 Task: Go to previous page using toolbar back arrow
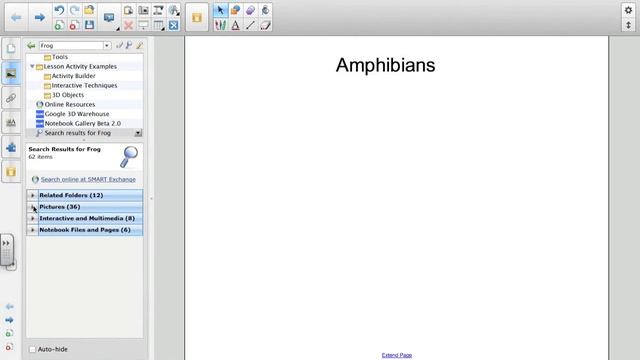pyautogui.click(x=16, y=18)
